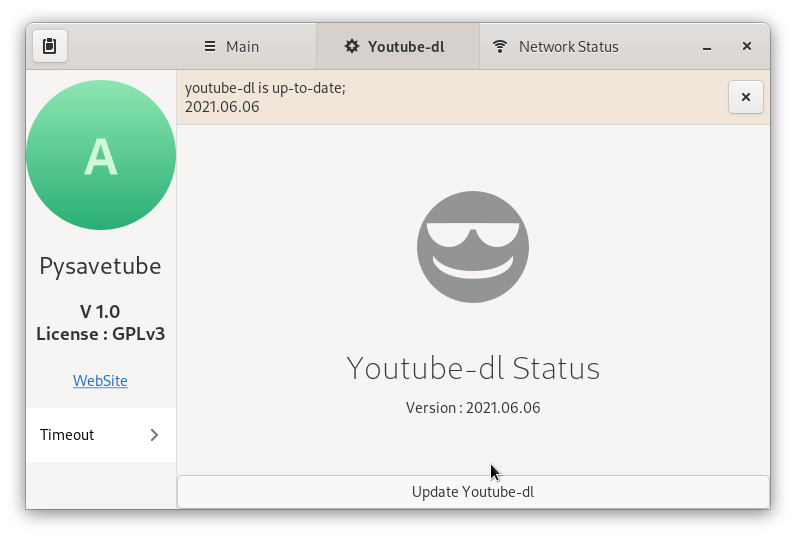Open the Network Status tab
Screen dimensions: 796x538
[555, 47]
